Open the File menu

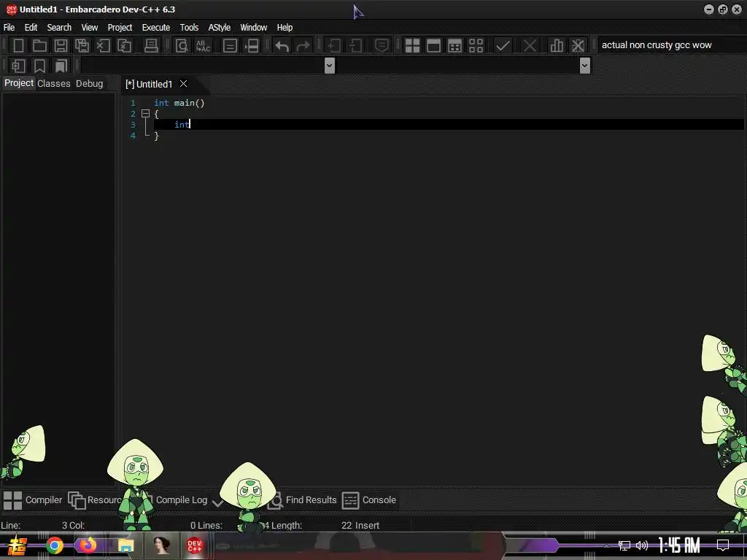[x=9, y=28]
